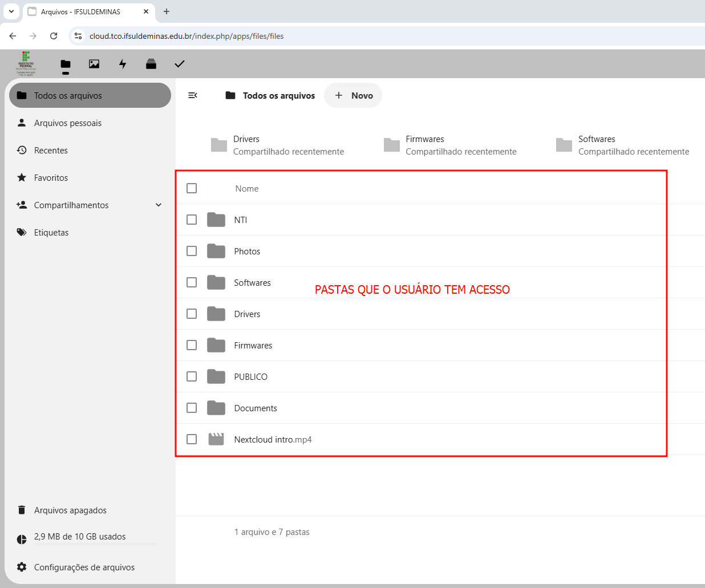The width and height of the screenshot is (705, 588).
Task: Click '2,9 MB de 10 GB usados' text
Action: pyautogui.click(x=80, y=536)
